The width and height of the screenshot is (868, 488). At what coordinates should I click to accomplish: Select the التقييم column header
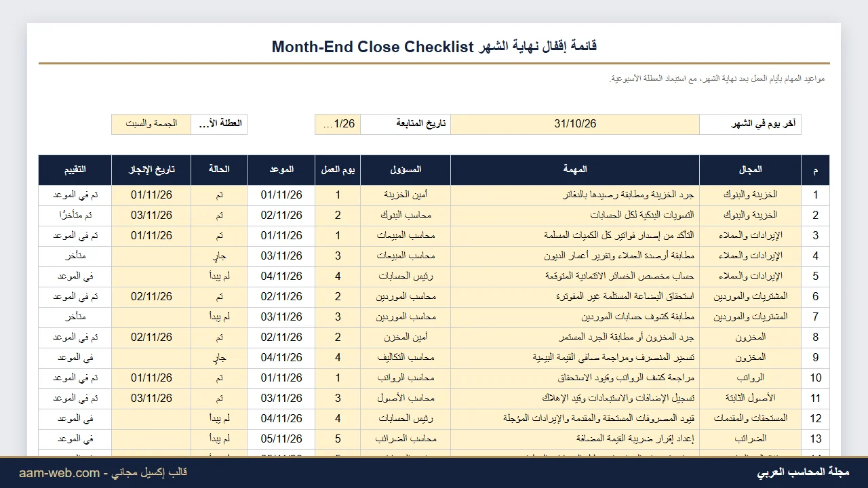pos(75,170)
